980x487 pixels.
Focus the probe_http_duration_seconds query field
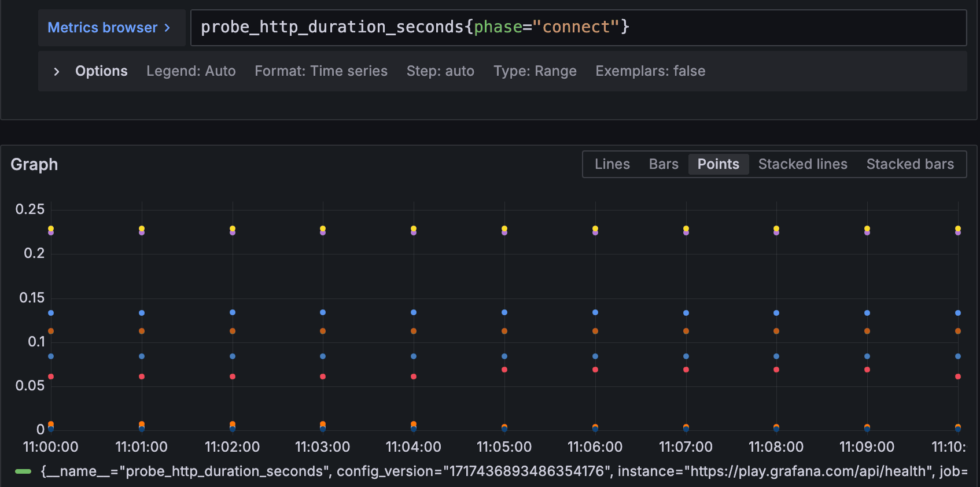coord(579,28)
